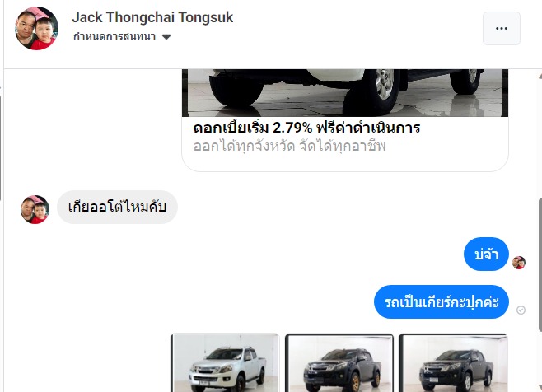Expand the กำหนดการสนทนา dropdown arrow

166,36
